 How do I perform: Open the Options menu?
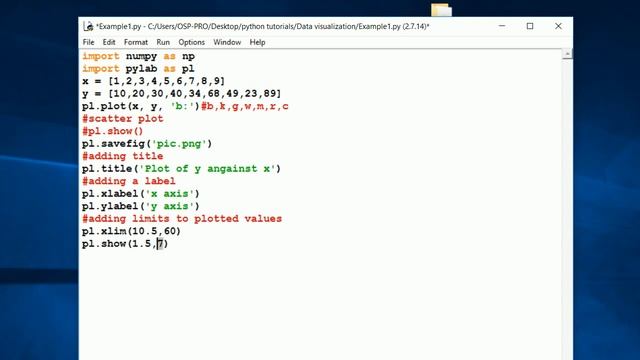[191, 42]
